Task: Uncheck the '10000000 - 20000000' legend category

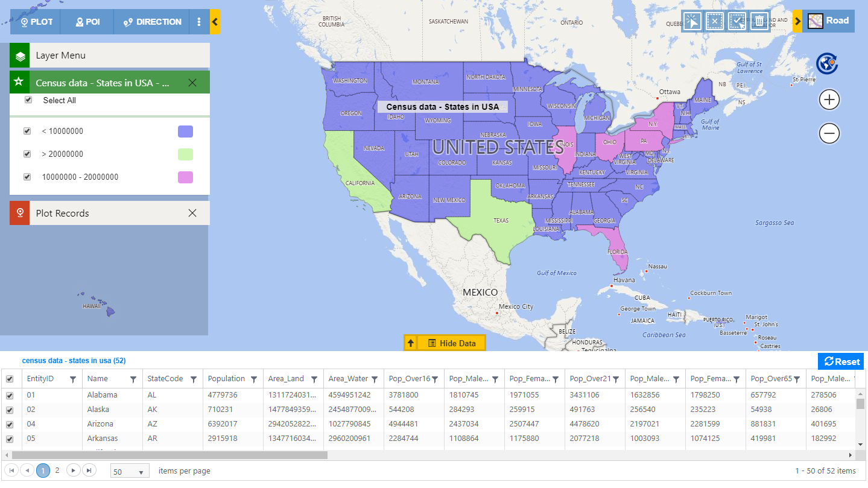Action: (27, 177)
